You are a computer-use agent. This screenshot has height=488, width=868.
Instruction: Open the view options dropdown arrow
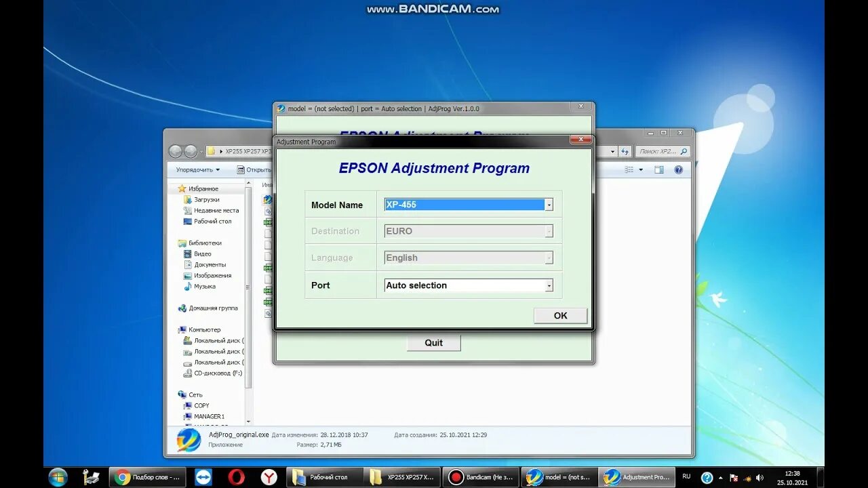click(641, 170)
